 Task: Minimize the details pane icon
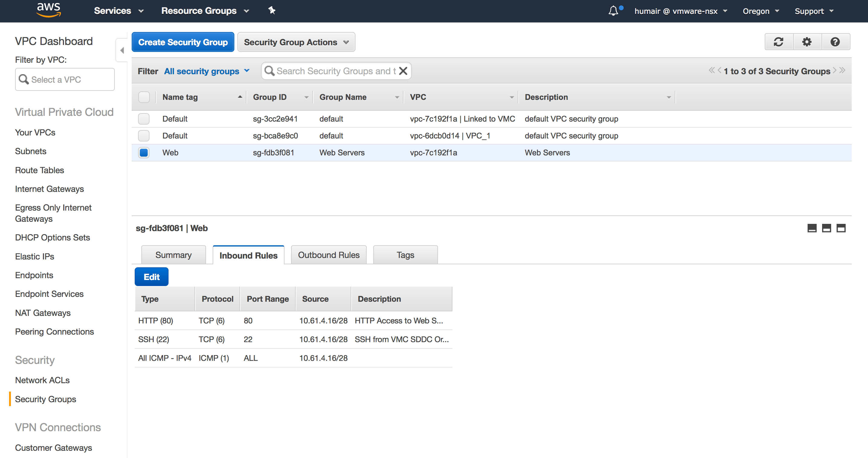(x=812, y=228)
